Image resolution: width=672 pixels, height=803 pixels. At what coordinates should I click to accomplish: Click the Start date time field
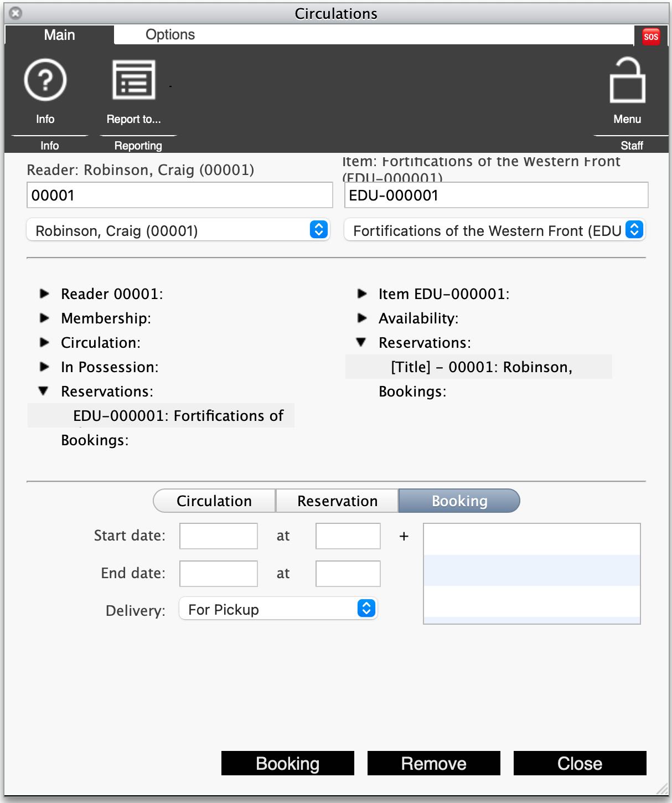pyautogui.click(x=348, y=536)
